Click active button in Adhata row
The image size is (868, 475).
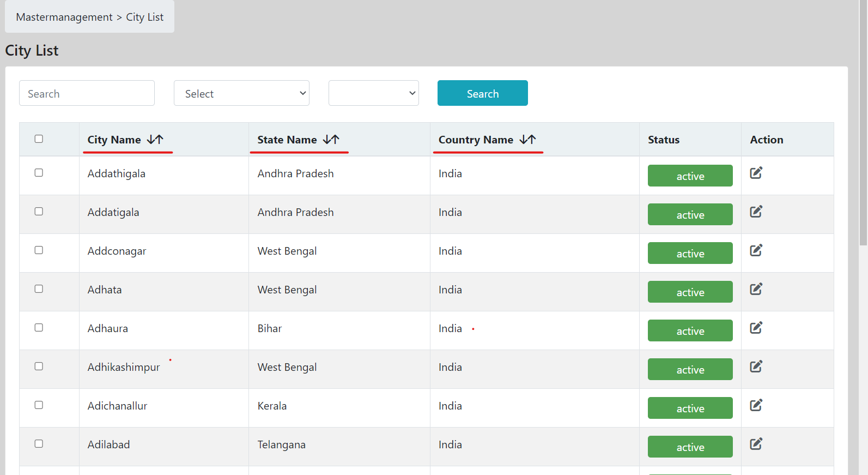coord(690,292)
